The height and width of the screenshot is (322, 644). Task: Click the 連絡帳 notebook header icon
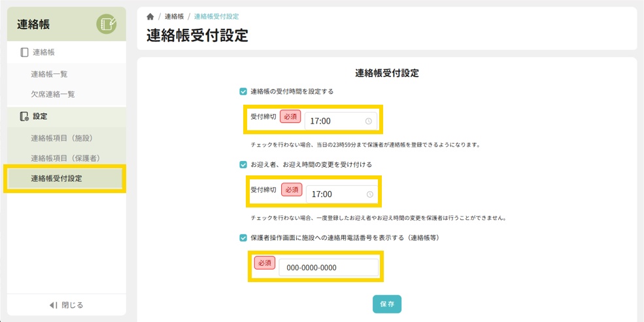(x=107, y=25)
